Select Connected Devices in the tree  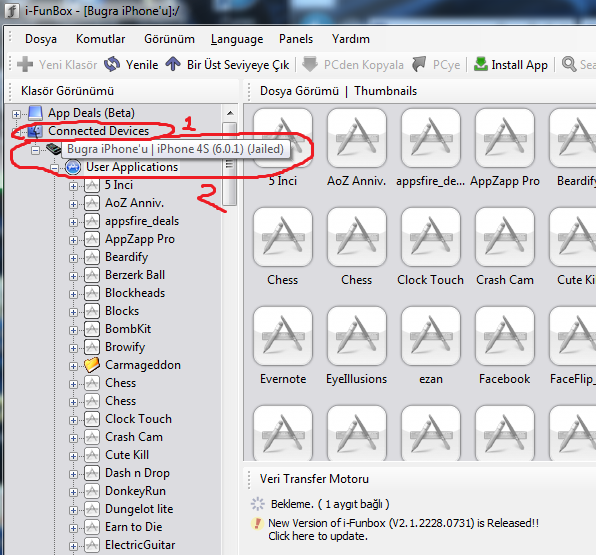[98, 131]
